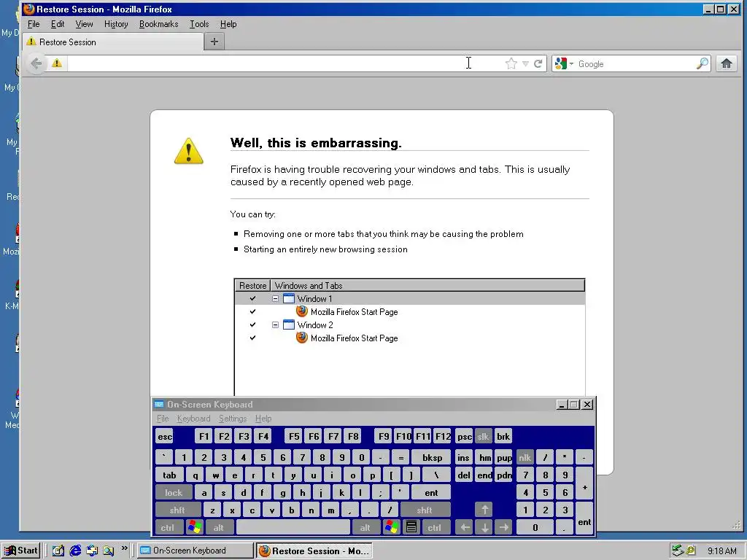Click the del key on On-Screen Keyboard
Viewport: 747px width, 560px height.
click(x=463, y=475)
